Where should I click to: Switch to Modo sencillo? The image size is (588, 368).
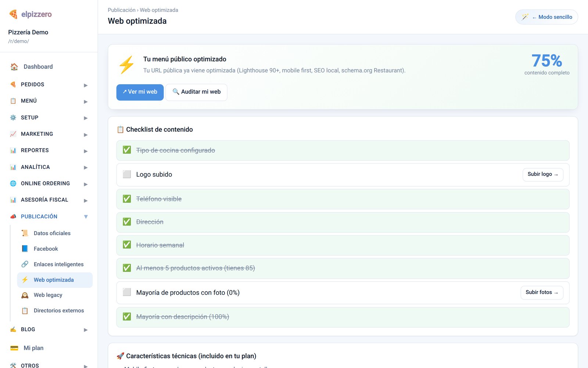click(x=546, y=17)
